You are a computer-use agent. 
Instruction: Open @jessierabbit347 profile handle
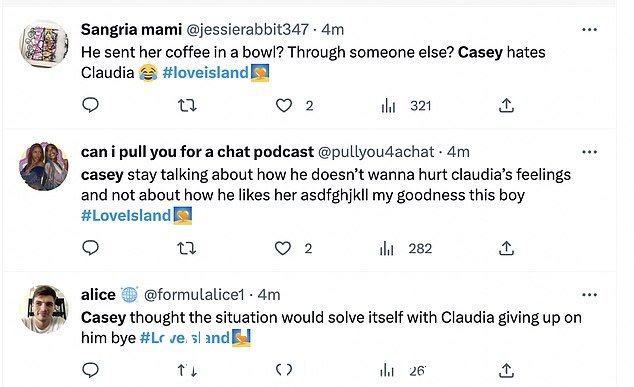[x=247, y=30]
